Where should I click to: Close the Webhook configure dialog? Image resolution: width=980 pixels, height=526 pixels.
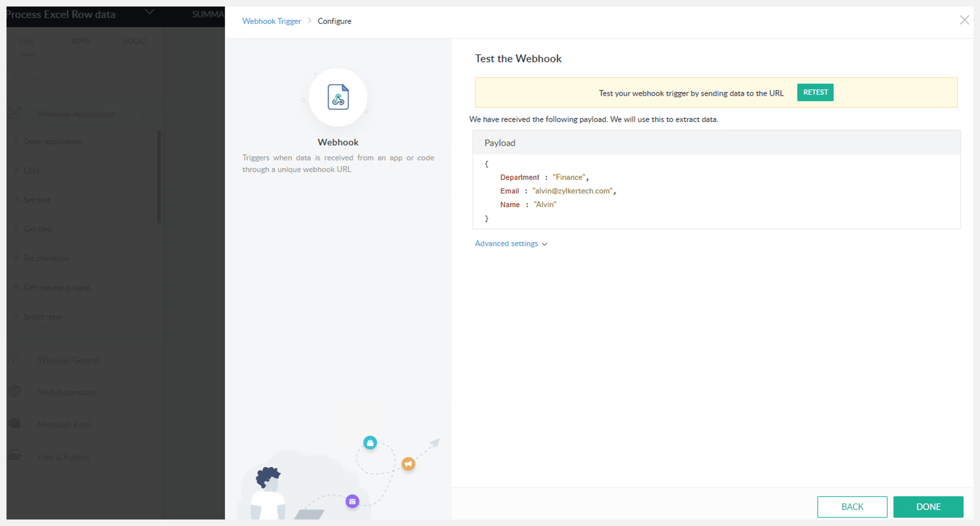tap(964, 20)
